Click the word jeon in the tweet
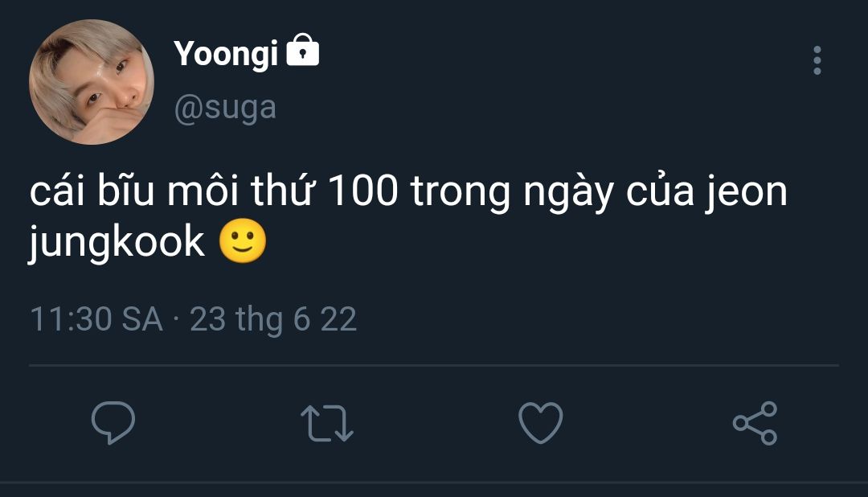The height and width of the screenshot is (497, 868). coord(746,192)
